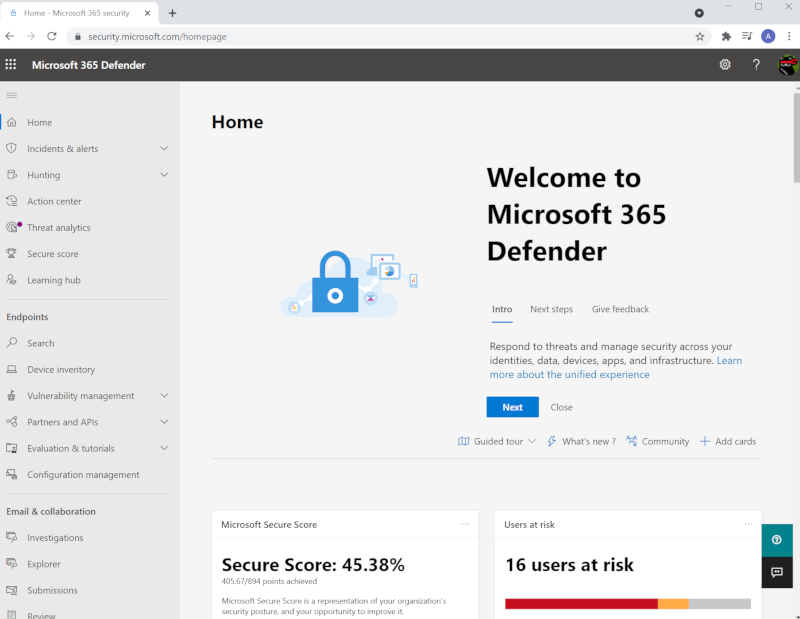
Task: Open a new browser tab
Action: [172, 13]
